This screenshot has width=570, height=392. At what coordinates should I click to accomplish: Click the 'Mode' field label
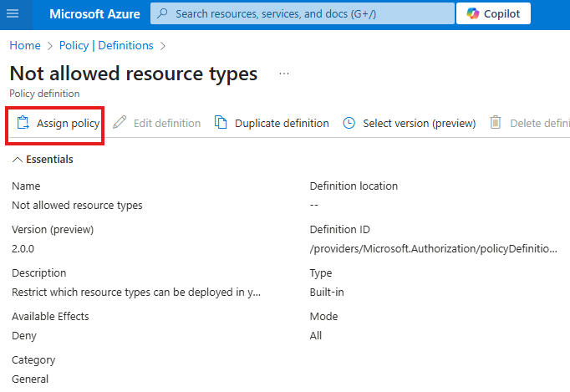pos(323,317)
